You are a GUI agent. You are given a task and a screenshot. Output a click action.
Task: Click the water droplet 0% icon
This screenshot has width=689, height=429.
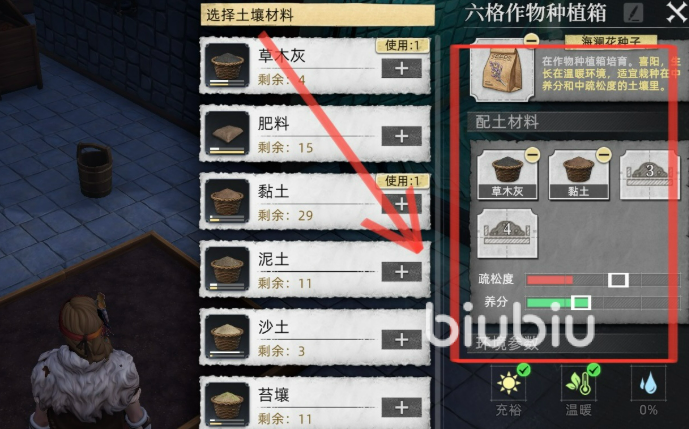click(648, 384)
